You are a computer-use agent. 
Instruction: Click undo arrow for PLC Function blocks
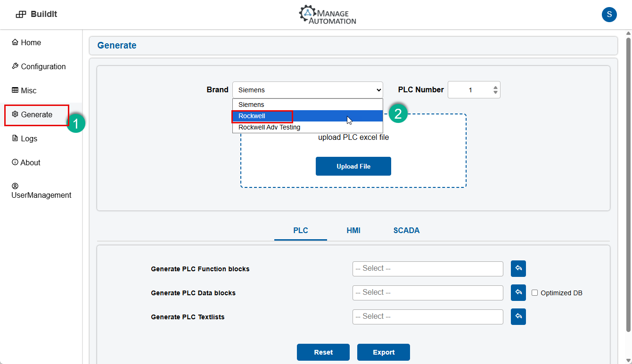tap(518, 268)
